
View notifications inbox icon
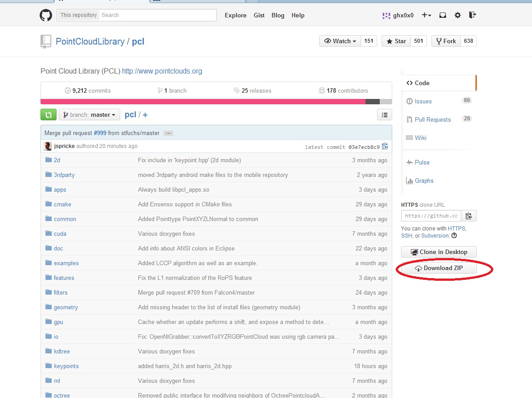click(443, 15)
